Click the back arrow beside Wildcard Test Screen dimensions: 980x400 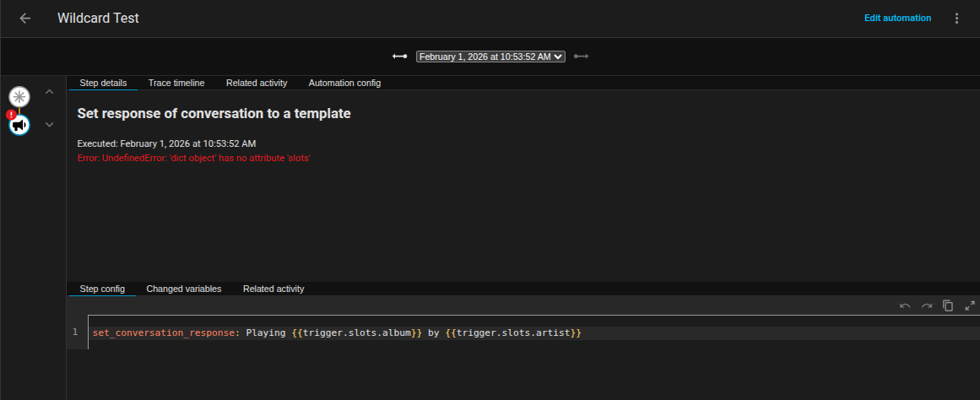point(25,19)
